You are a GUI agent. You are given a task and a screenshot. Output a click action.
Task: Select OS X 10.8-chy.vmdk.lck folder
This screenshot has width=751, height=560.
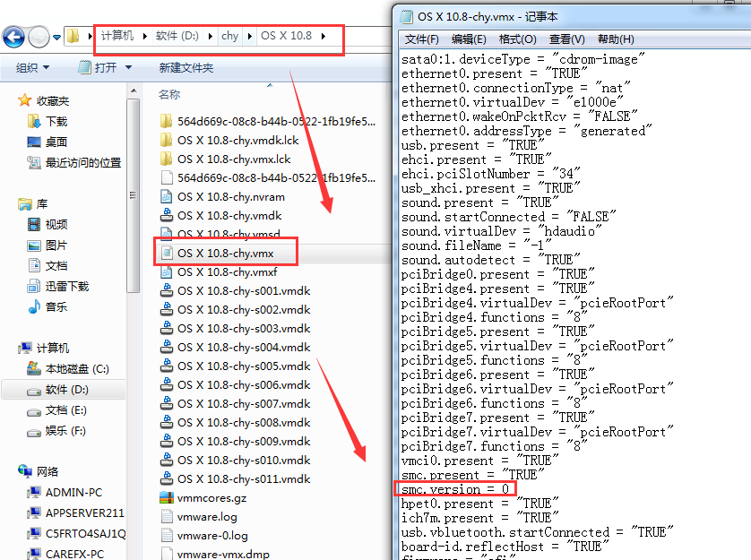point(230,140)
